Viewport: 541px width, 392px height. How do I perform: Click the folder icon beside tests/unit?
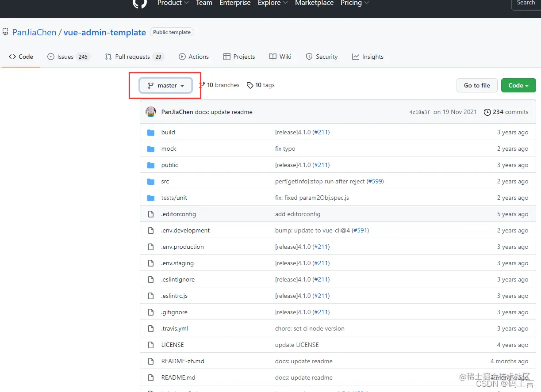click(151, 198)
